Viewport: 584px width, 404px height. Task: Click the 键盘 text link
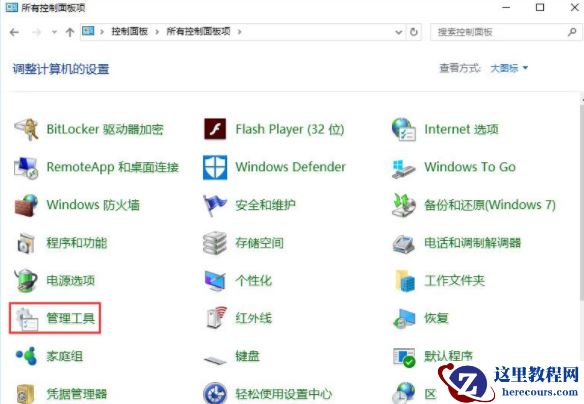(x=247, y=356)
